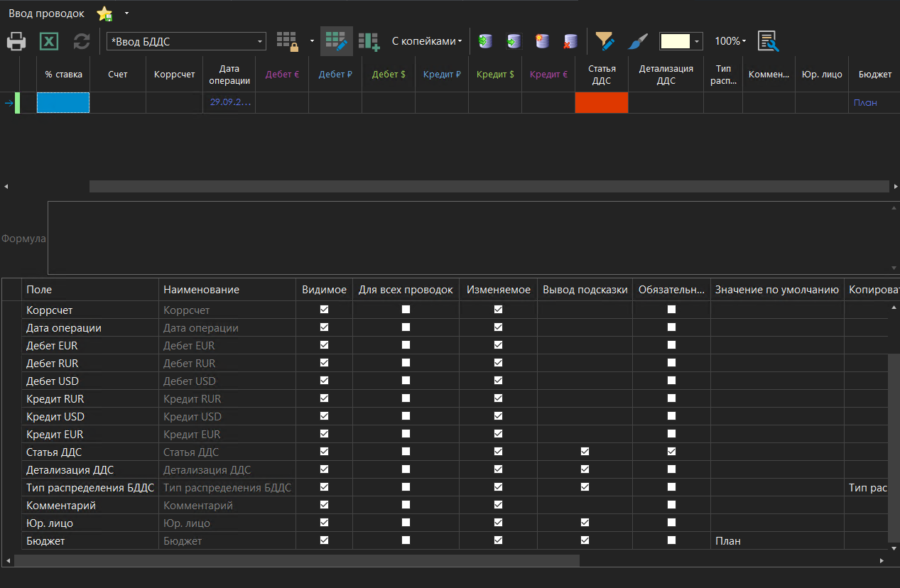Click the Ввод проводок title tab

(x=46, y=13)
